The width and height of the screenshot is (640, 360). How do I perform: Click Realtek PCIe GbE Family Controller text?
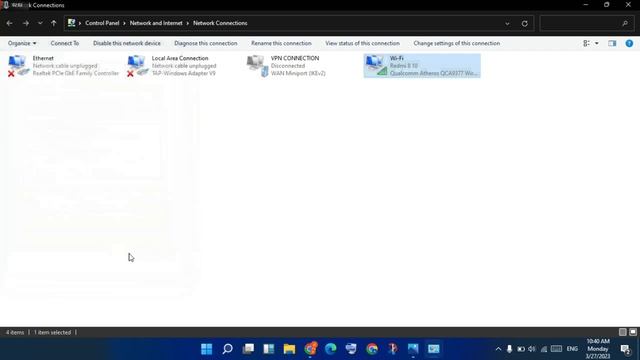[76, 73]
